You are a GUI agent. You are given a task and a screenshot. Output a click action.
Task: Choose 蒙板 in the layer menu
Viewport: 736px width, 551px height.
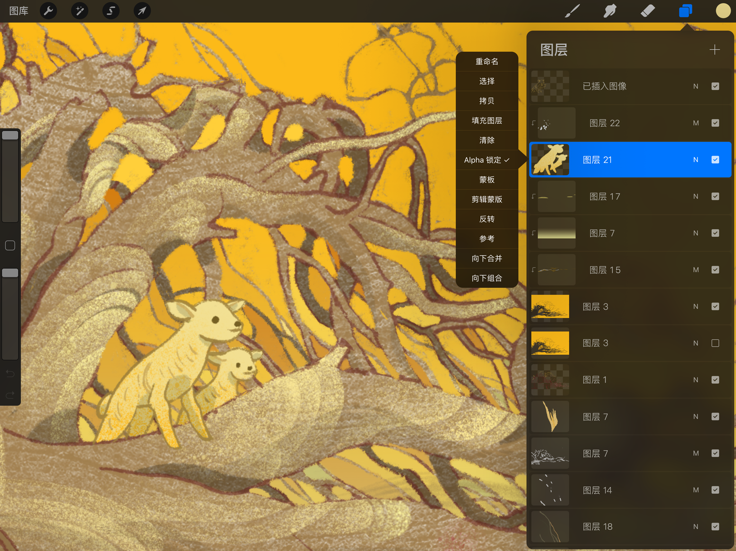click(487, 180)
